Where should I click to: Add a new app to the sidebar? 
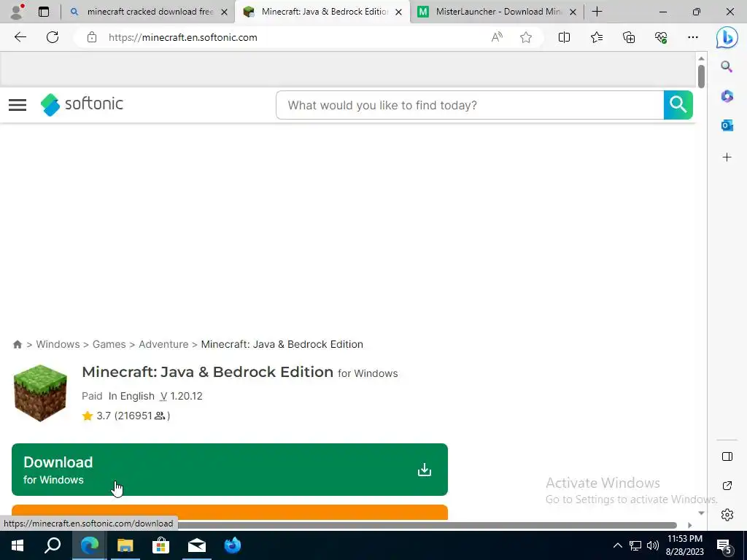(x=727, y=157)
